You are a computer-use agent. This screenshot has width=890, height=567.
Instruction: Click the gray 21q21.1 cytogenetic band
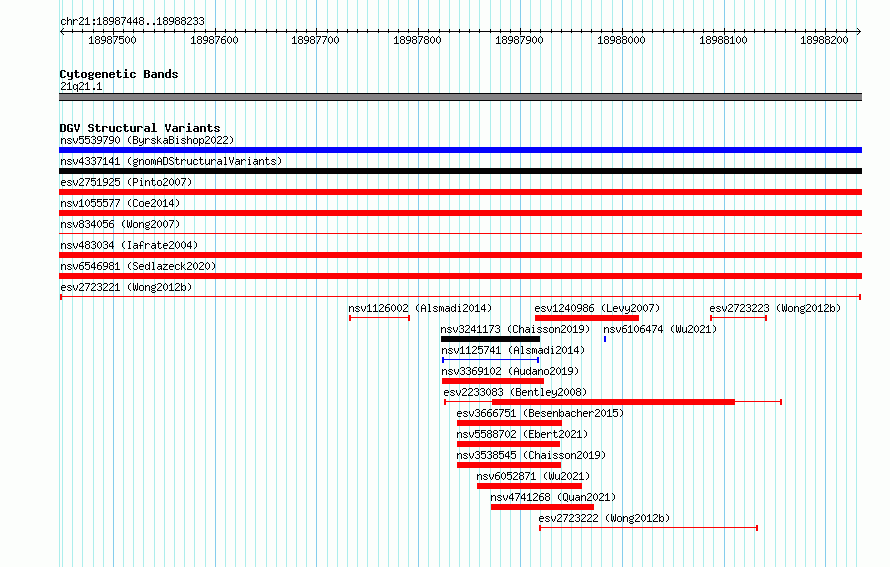[460, 97]
